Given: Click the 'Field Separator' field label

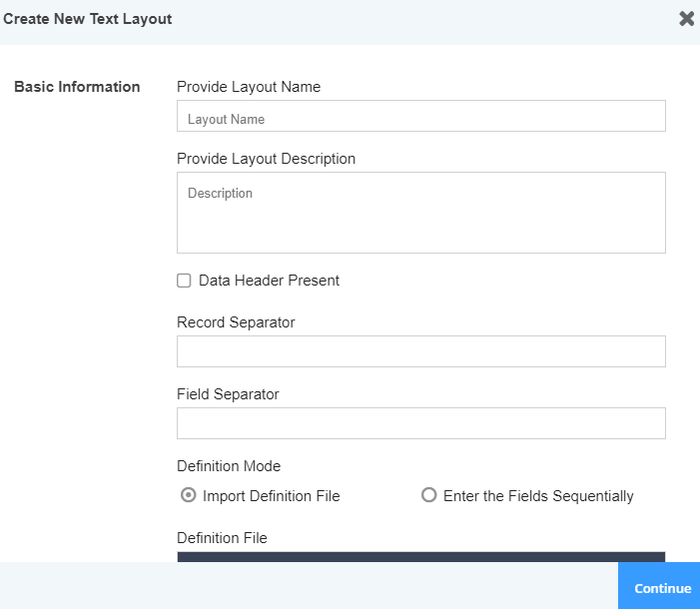Looking at the screenshot, I should tap(228, 394).
